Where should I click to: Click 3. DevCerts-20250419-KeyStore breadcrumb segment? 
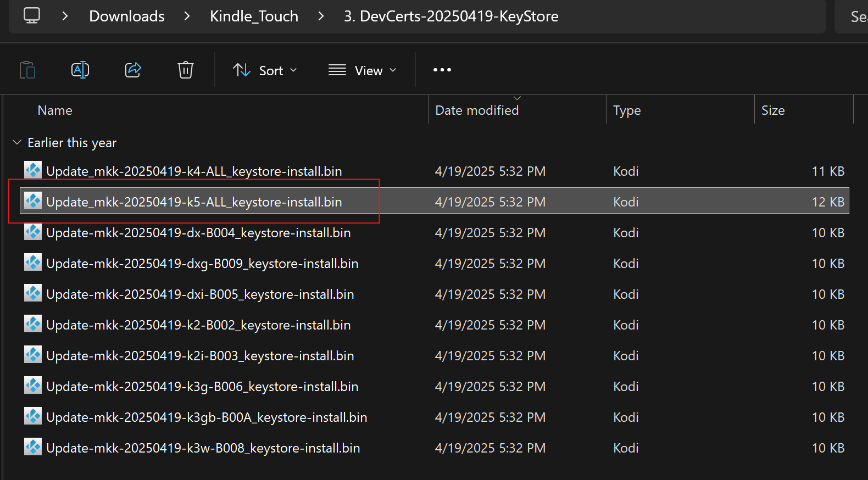[x=451, y=16]
